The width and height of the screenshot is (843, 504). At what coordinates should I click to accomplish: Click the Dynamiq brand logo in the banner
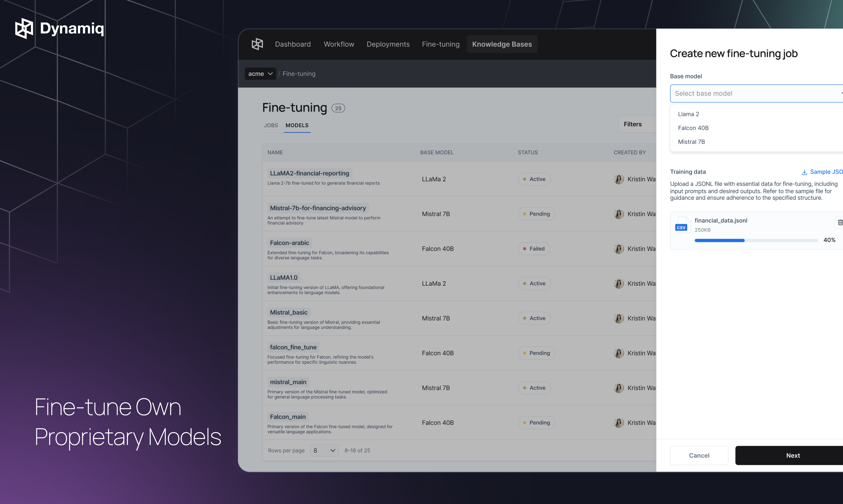coord(60,28)
